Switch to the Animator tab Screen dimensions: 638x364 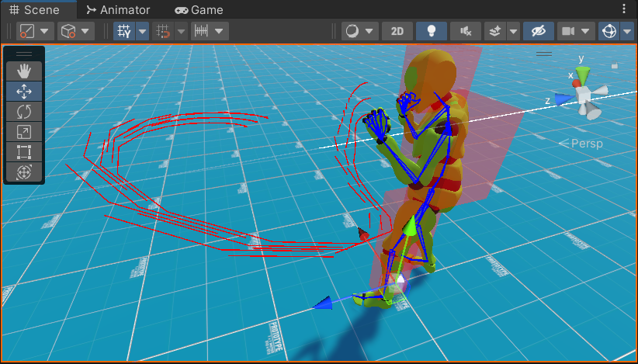(117, 10)
